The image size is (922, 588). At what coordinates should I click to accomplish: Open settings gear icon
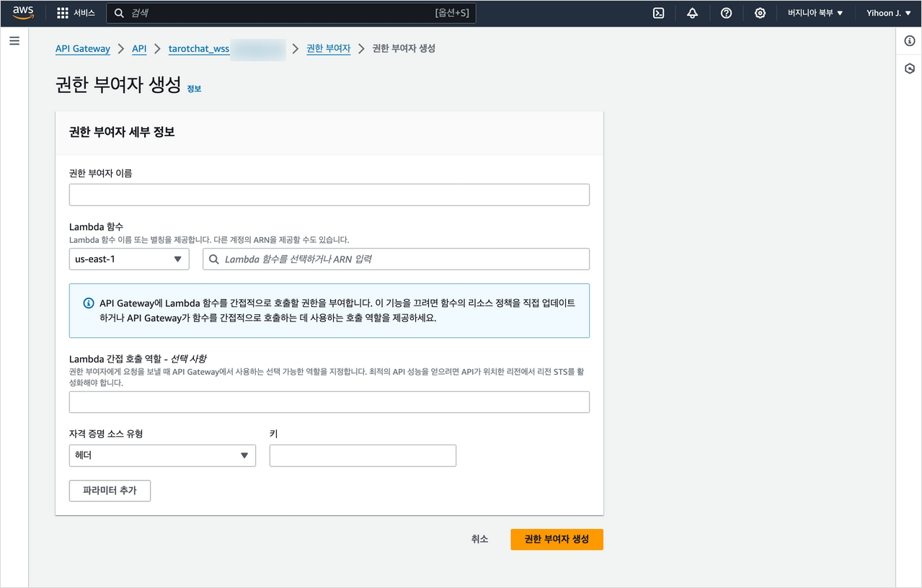tap(760, 13)
